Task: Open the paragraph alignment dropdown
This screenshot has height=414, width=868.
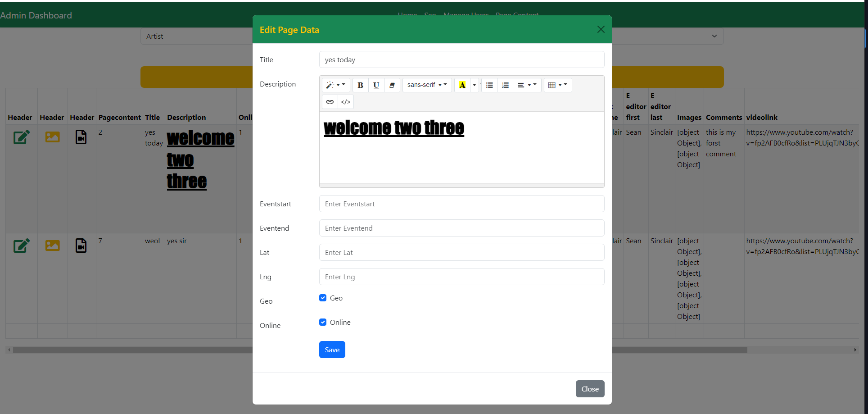Action: tap(527, 85)
